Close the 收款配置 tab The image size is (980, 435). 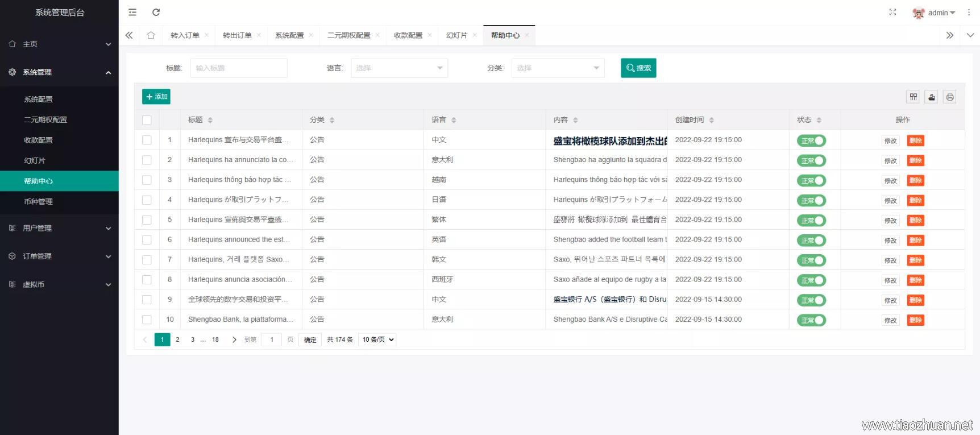tap(430, 35)
